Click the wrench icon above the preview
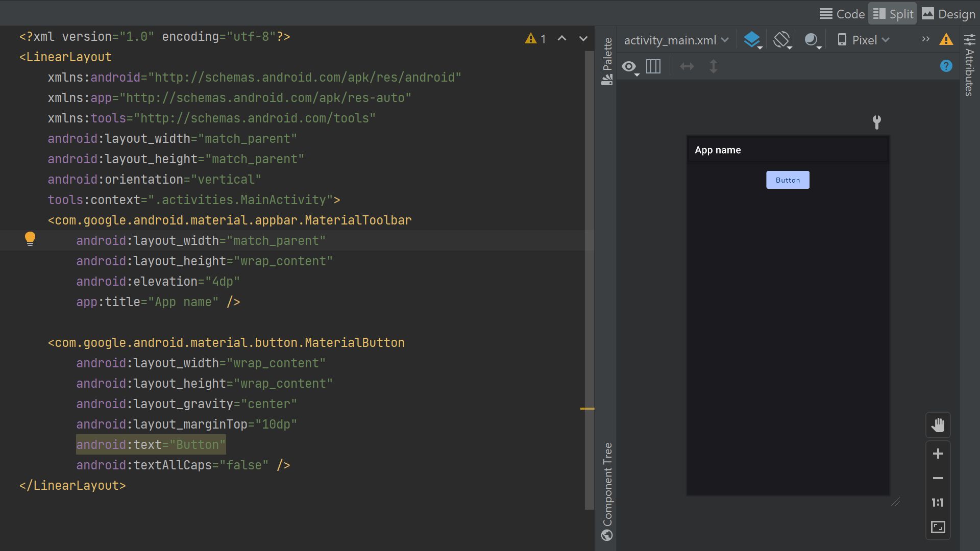Screen dimensions: 980x551 (876, 122)
